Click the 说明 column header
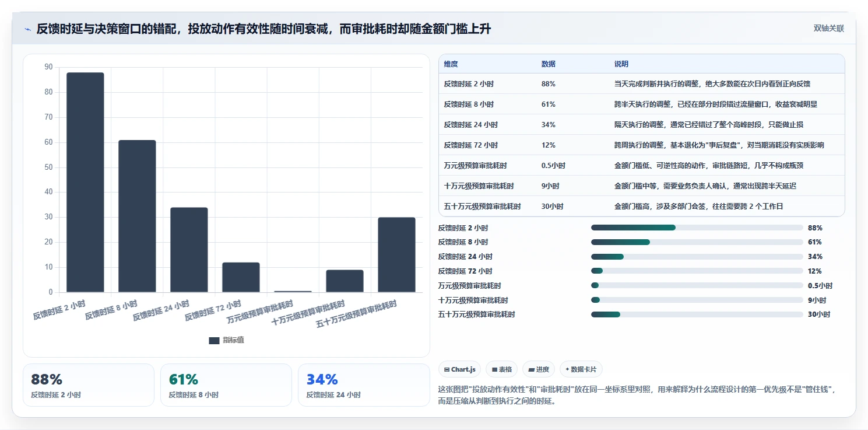Screen dimensions: 868x430 coord(621,64)
